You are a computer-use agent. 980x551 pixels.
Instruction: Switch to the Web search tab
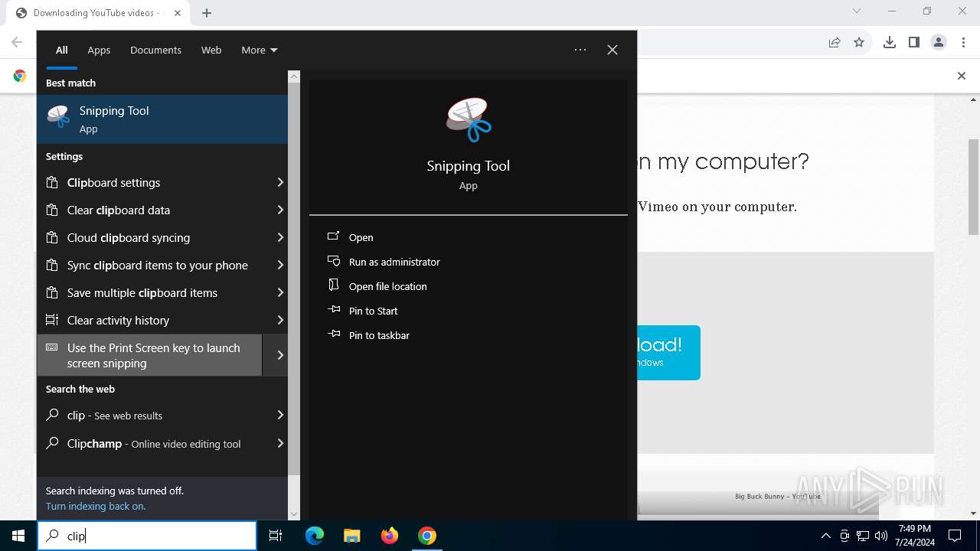click(x=211, y=50)
